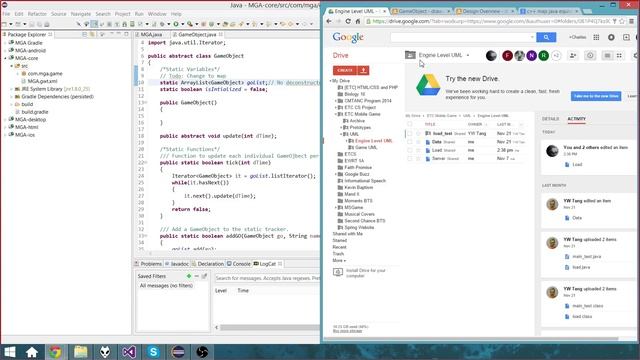Click the Drive upload arrow button
The width and height of the screenshot is (640, 360).
(x=363, y=70)
